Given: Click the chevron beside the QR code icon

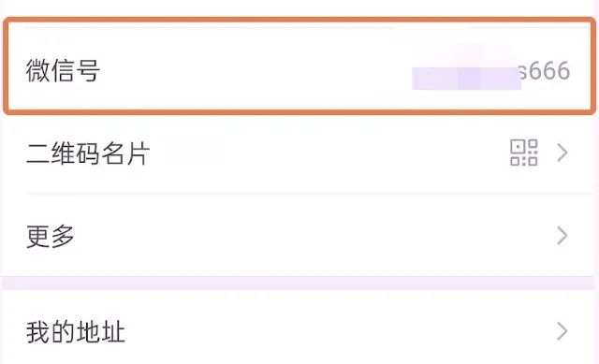Looking at the screenshot, I should [x=562, y=153].
